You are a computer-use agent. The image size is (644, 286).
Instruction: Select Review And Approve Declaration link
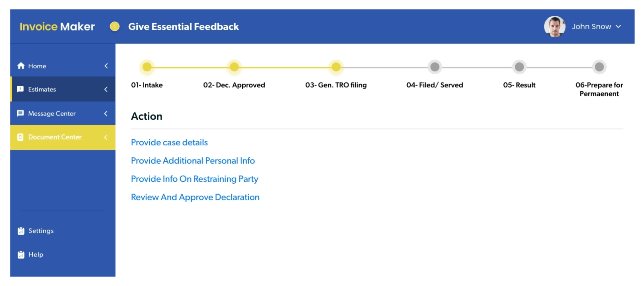click(x=195, y=197)
